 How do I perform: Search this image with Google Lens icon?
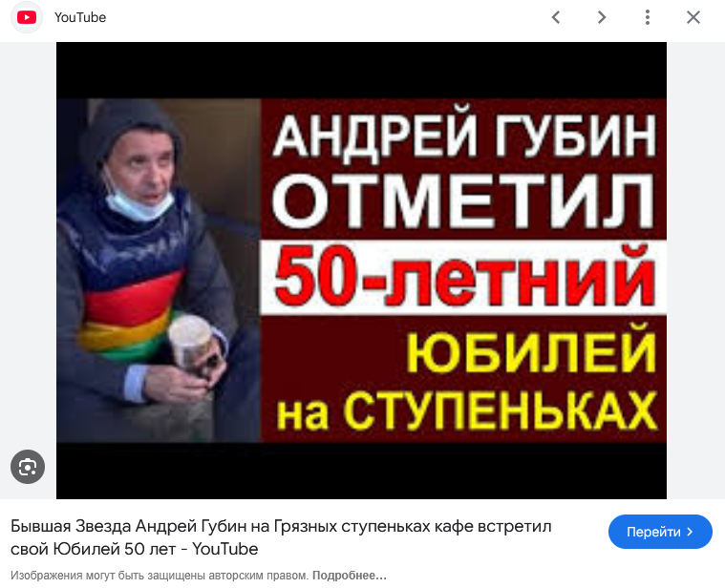coord(28,467)
